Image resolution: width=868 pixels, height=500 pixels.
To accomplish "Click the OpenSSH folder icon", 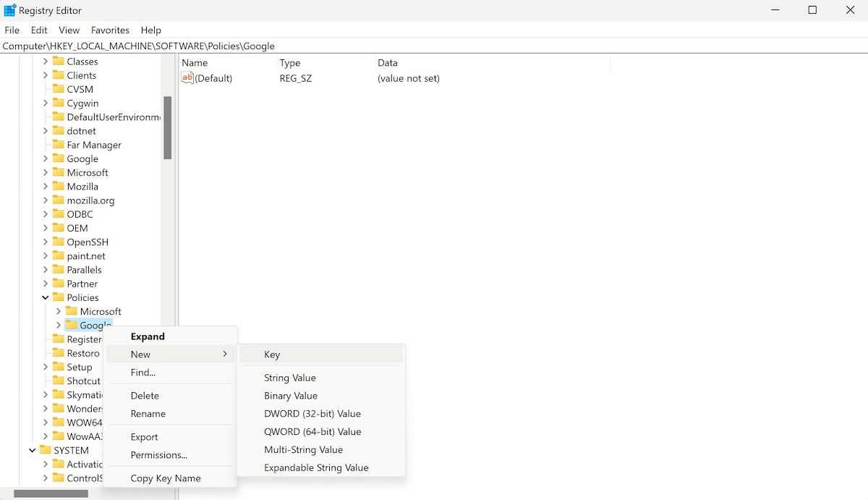I will pyautogui.click(x=60, y=242).
